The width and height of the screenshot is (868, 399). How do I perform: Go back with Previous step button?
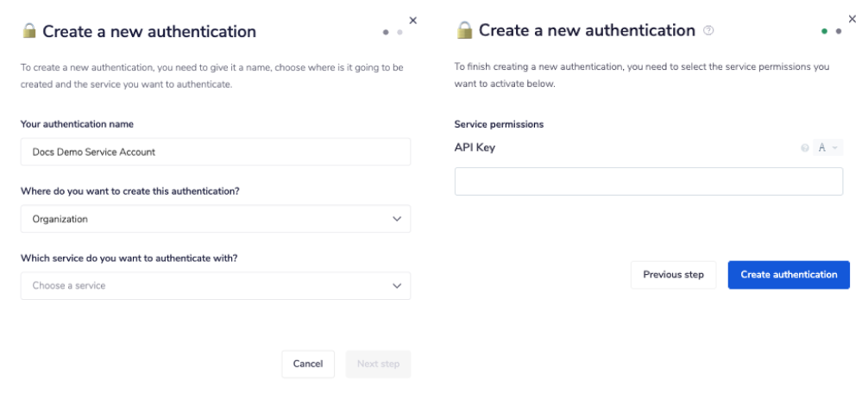[x=673, y=275]
